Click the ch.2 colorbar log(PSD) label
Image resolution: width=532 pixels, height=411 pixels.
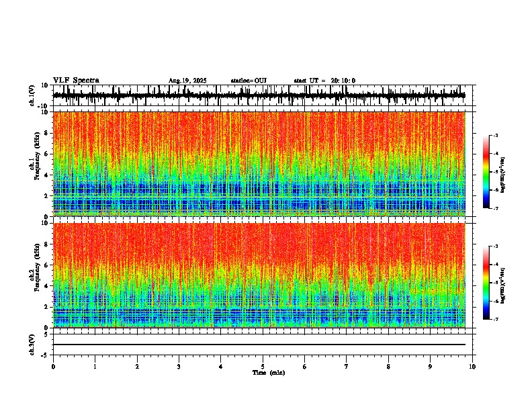(x=503, y=286)
